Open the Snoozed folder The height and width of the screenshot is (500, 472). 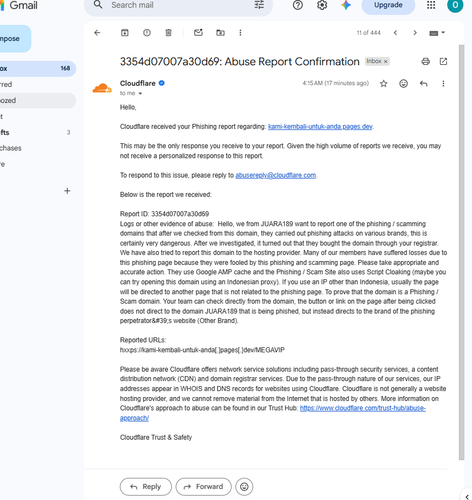coord(37,100)
